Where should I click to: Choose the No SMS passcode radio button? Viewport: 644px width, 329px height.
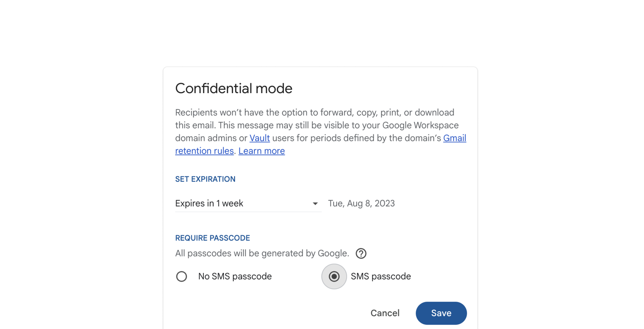coord(181,276)
